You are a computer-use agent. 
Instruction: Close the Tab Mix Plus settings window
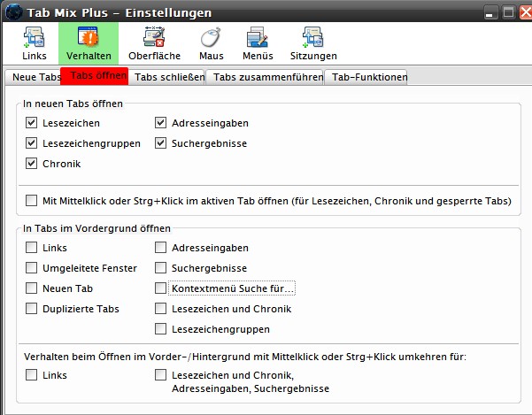526,12
